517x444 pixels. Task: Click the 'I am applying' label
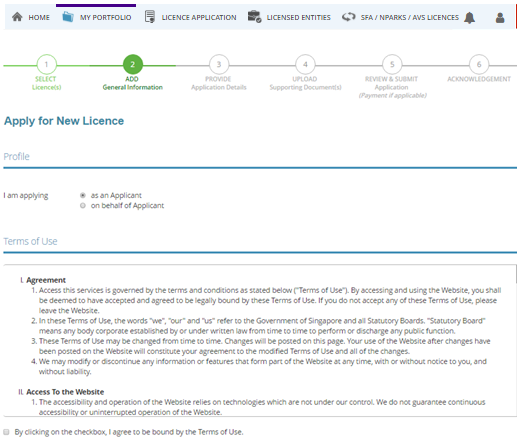click(26, 195)
